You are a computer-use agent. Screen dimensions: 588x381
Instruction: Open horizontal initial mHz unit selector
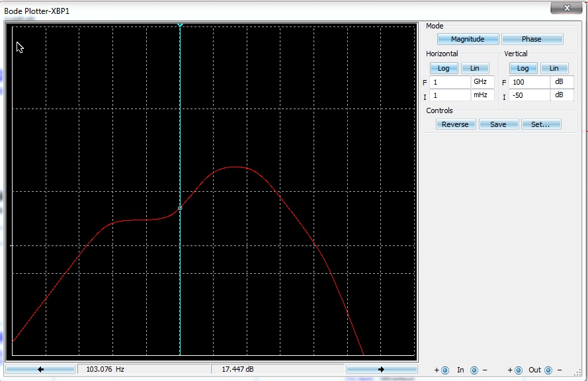(483, 95)
